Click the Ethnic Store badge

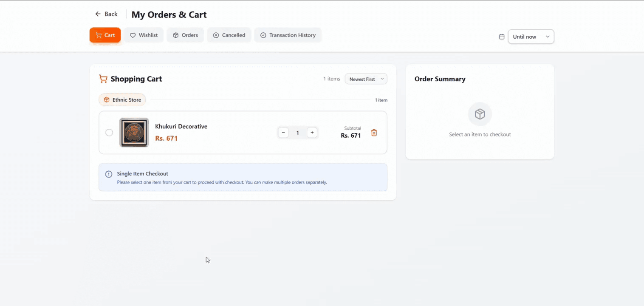coord(122,100)
